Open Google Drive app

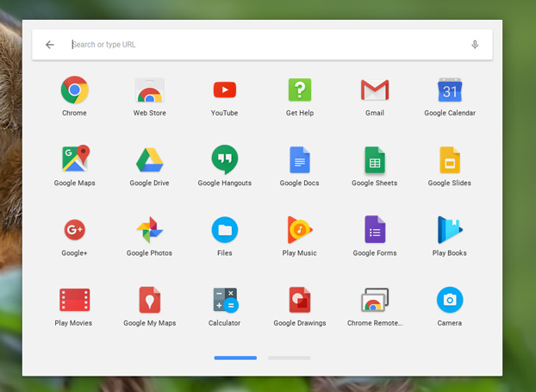(149, 159)
